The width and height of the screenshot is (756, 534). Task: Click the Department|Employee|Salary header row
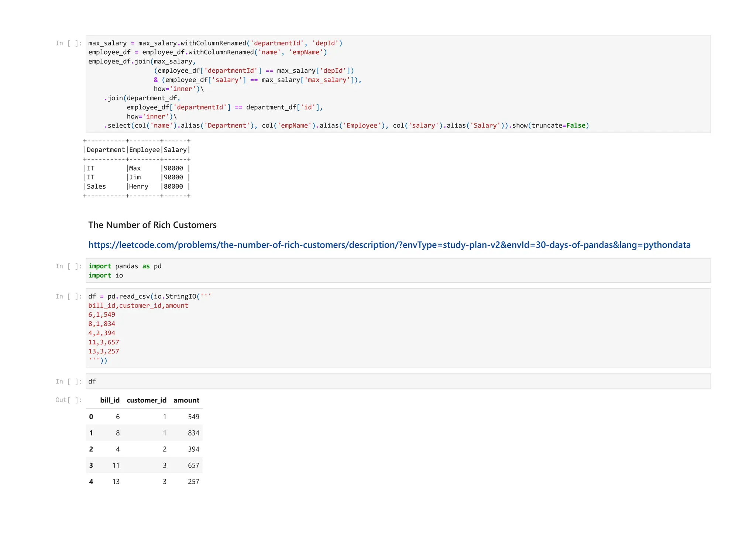(137, 150)
